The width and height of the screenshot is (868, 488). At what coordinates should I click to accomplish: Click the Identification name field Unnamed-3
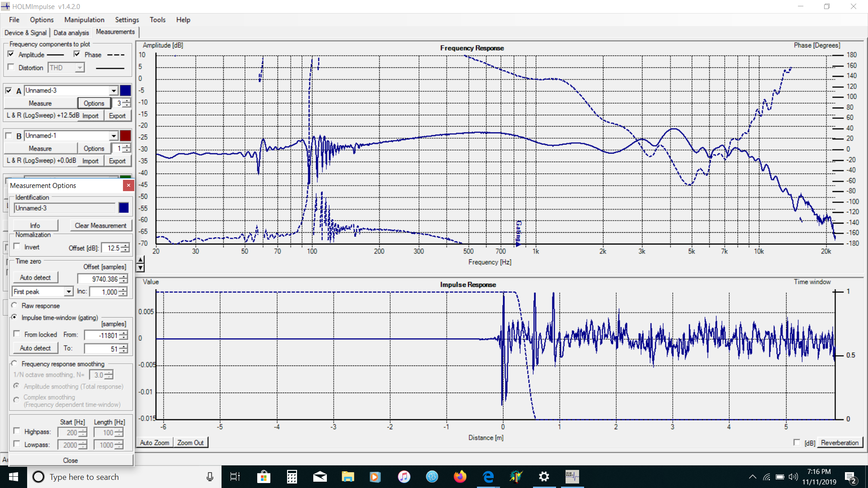65,208
